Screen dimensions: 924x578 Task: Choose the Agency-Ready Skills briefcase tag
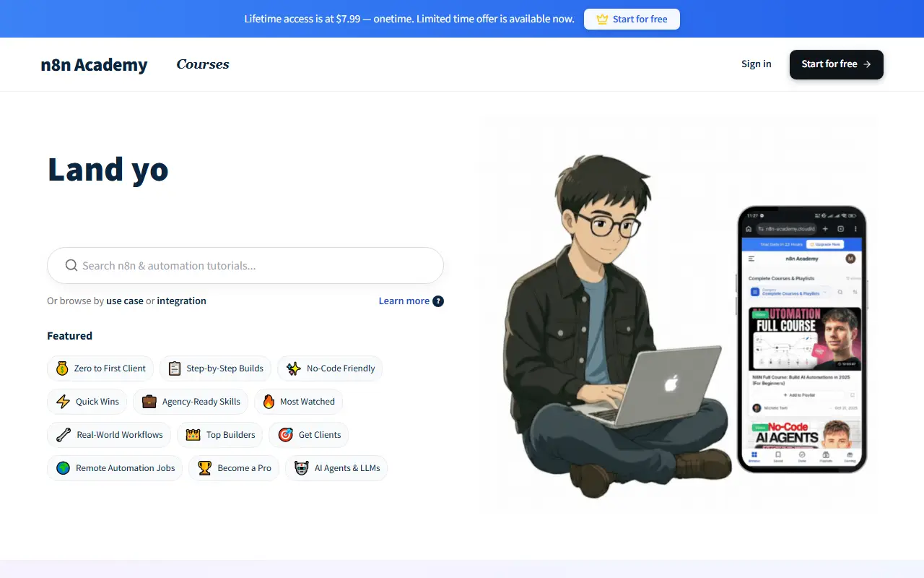point(191,402)
